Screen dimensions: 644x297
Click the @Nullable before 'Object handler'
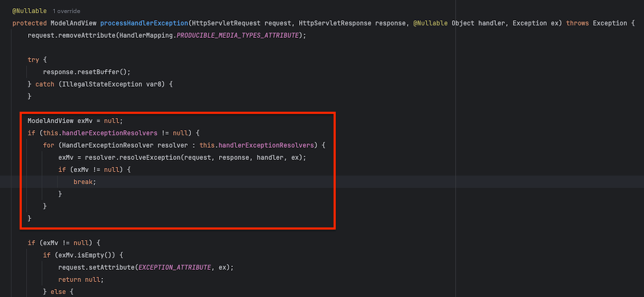(x=431, y=23)
